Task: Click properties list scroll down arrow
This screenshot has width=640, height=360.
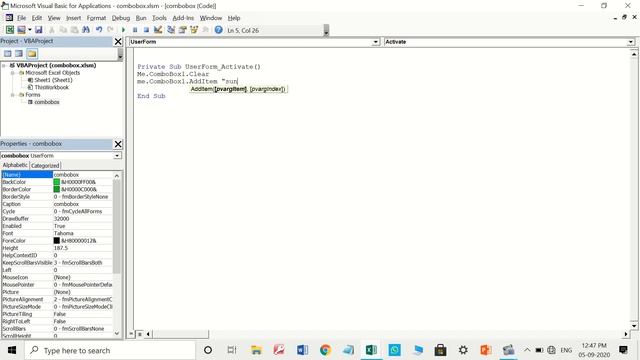Action: [x=117, y=333]
